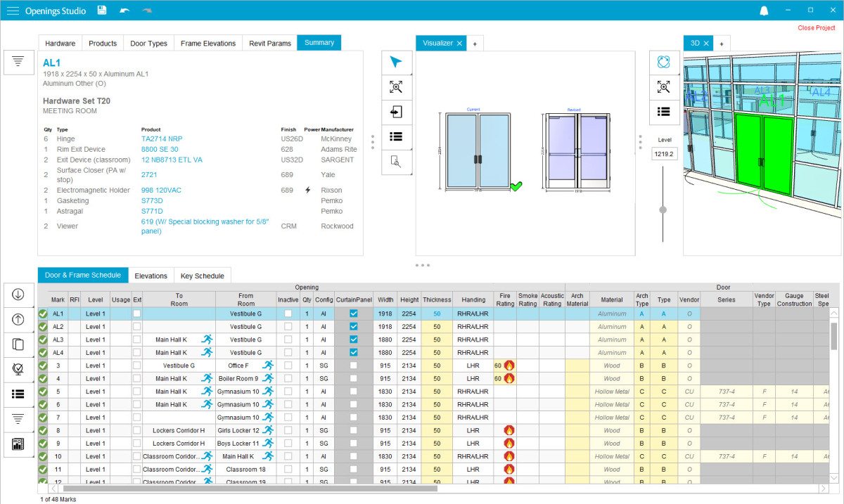Enable the Inactive checkbox on row 3
The height and width of the screenshot is (504, 844).
click(x=288, y=366)
